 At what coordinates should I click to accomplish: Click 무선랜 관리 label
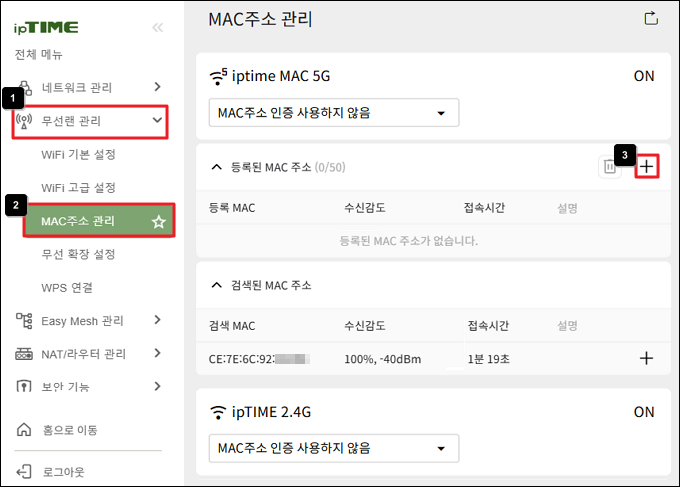tap(71, 121)
